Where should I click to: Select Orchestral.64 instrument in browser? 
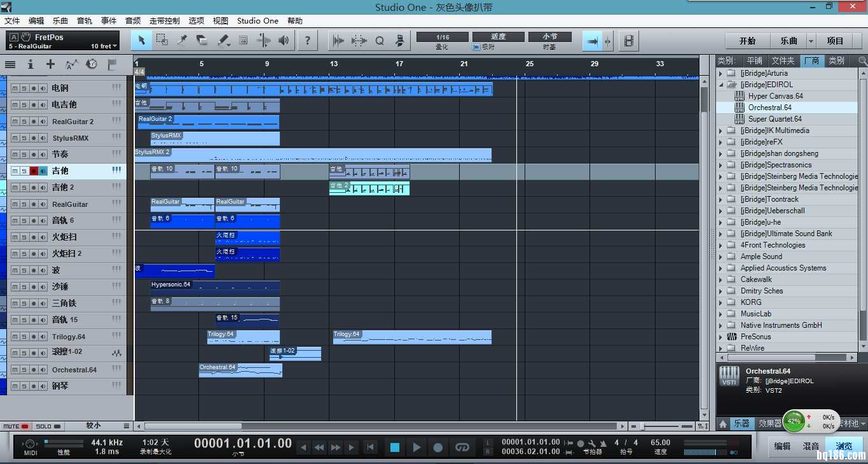click(x=770, y=108)
